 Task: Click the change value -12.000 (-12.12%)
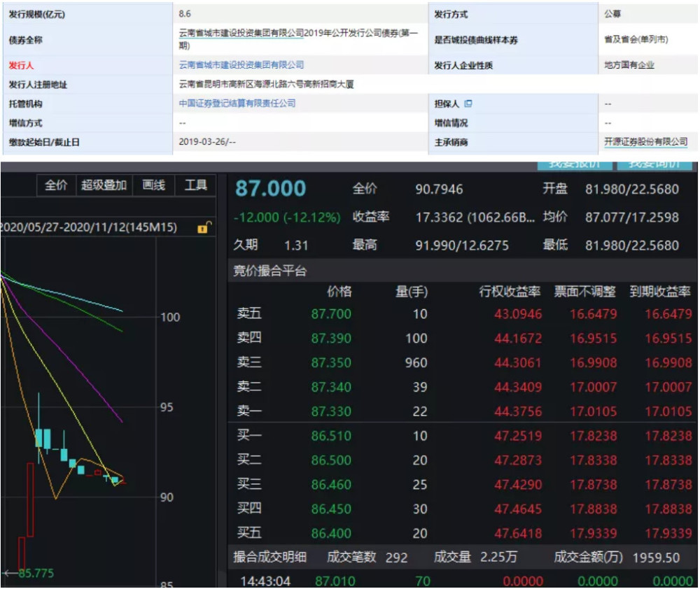pos(287,218)
